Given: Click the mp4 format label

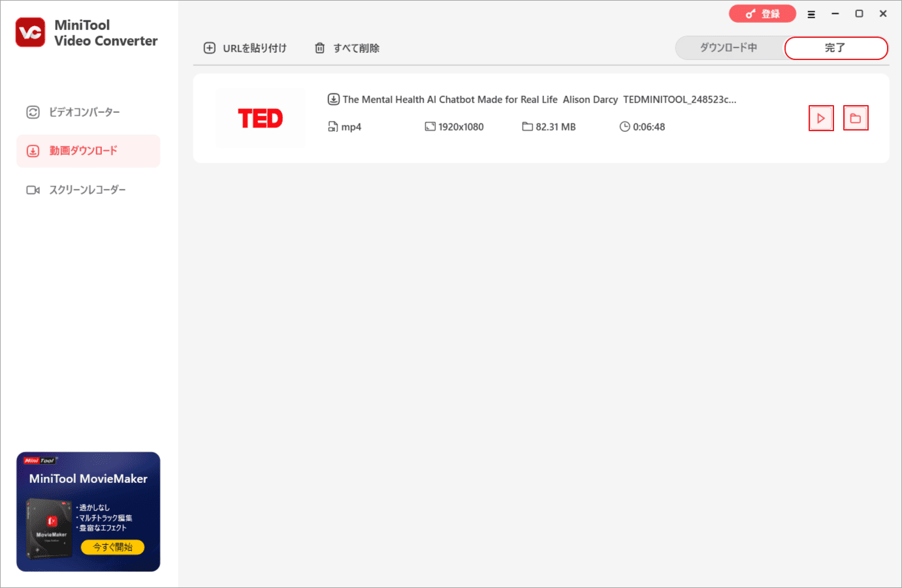Looking at the screenshot, I should pos(351,127).
